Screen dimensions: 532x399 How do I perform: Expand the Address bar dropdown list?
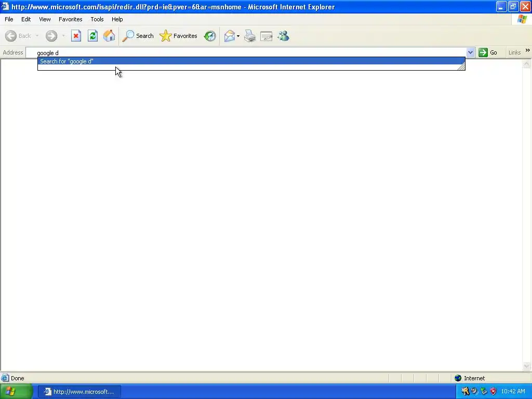pos(470,52)
